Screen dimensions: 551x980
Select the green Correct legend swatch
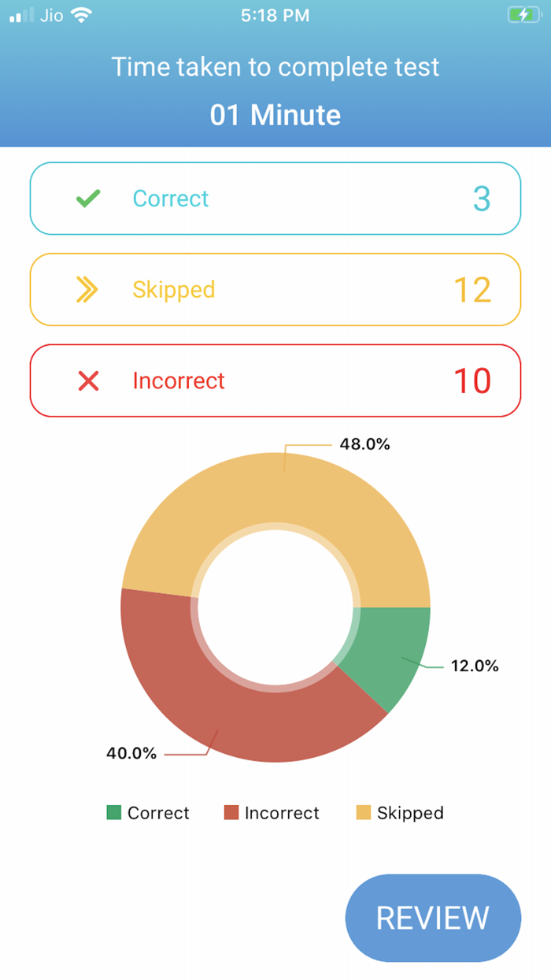pyautogui.click(x=114, y=812)
